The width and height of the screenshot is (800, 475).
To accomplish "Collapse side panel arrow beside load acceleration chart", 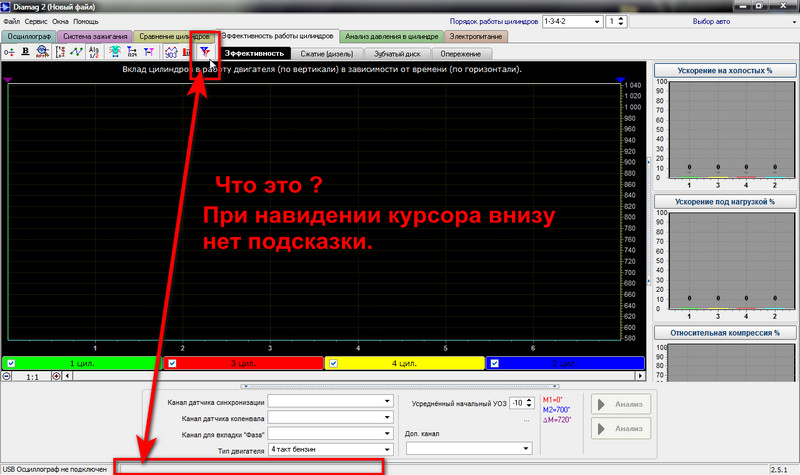I will point(649,281).
